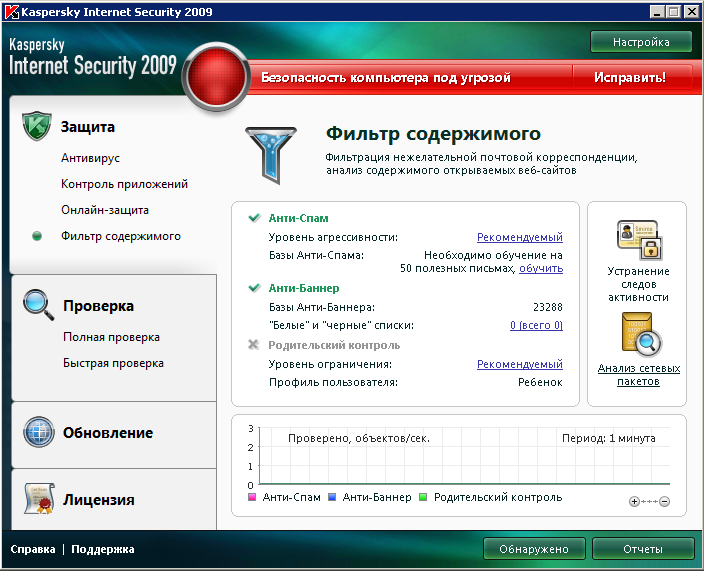Click the Kaspersky logo in the title bar
704x571 pixels.
pos(11,12)
